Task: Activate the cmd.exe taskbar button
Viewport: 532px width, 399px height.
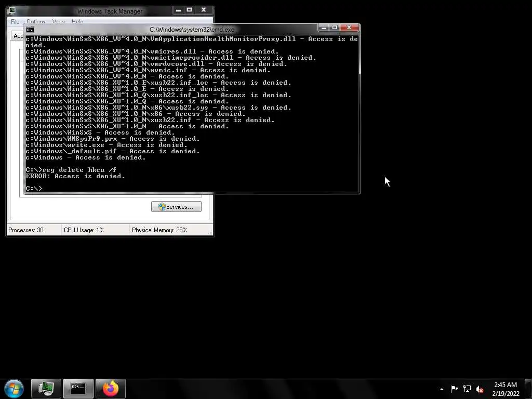Action: click(x=78, y=389)
